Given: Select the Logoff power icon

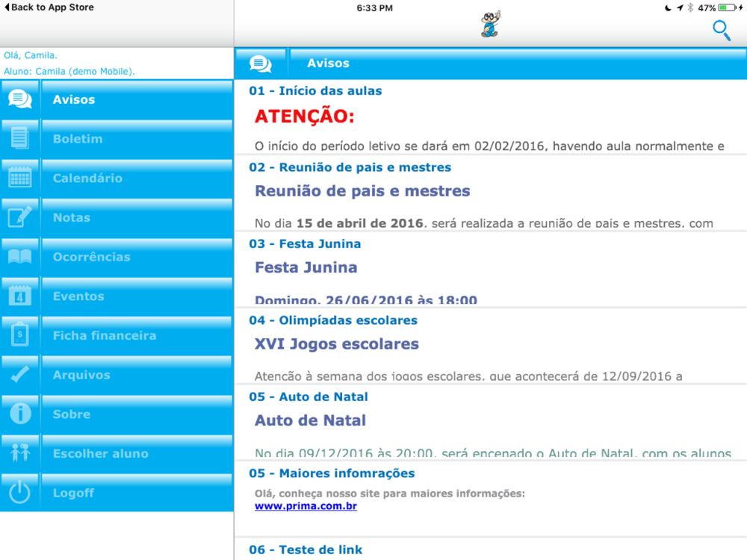Looking at the screenshot, I should (x=20, y=492).
